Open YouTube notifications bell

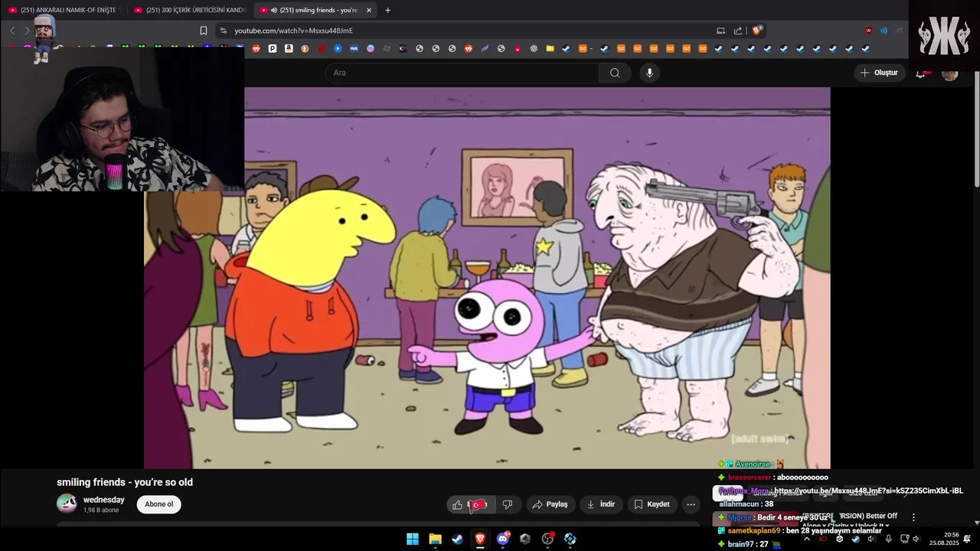(922, 73)
